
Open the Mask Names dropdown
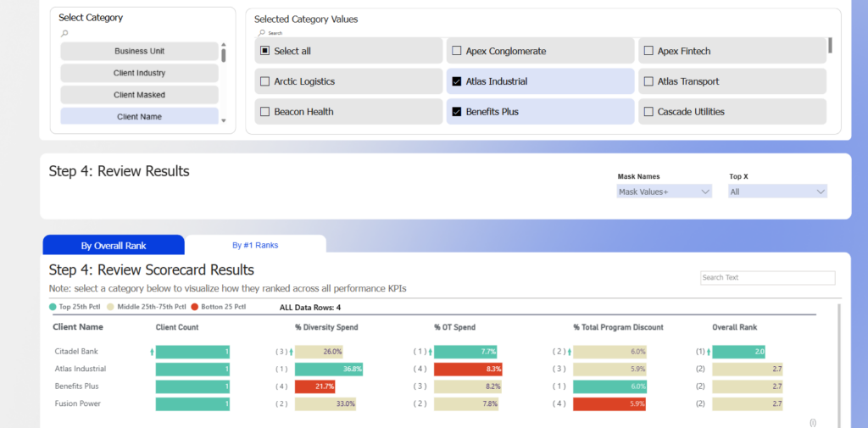(665, 192)
